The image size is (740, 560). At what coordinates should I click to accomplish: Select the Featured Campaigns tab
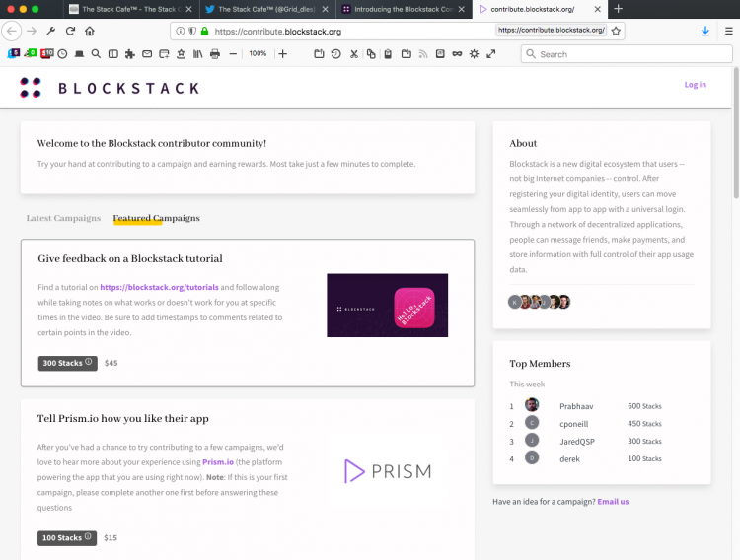(x=156, y=218)
